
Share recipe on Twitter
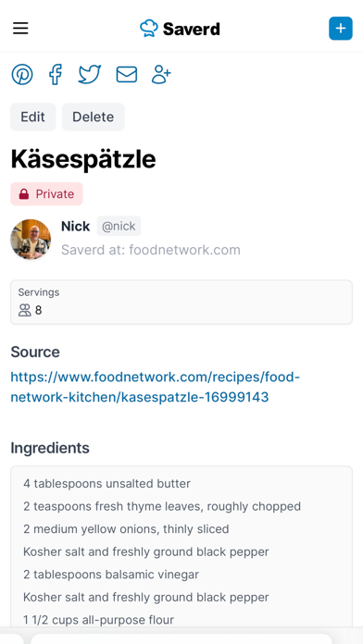(x=90, y=74)
